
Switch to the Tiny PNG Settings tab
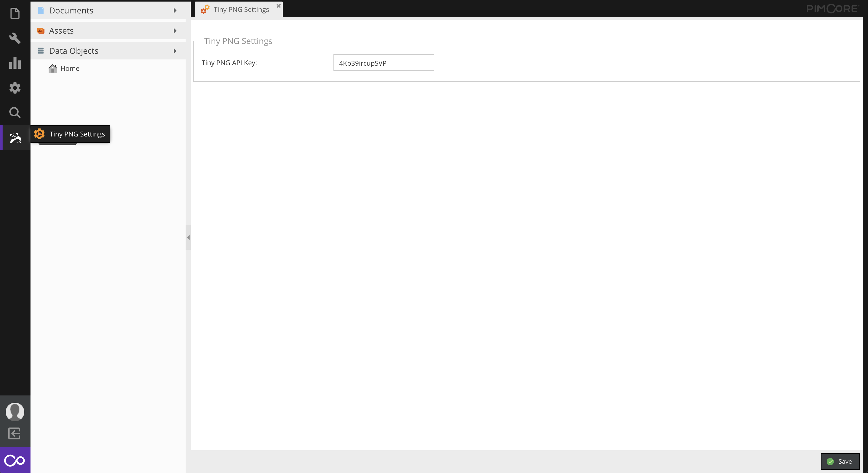click(x=241, y=9)
